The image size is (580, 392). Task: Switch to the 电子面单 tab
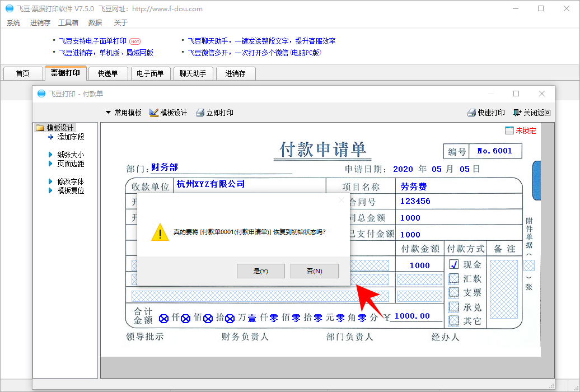click(150, 73)
